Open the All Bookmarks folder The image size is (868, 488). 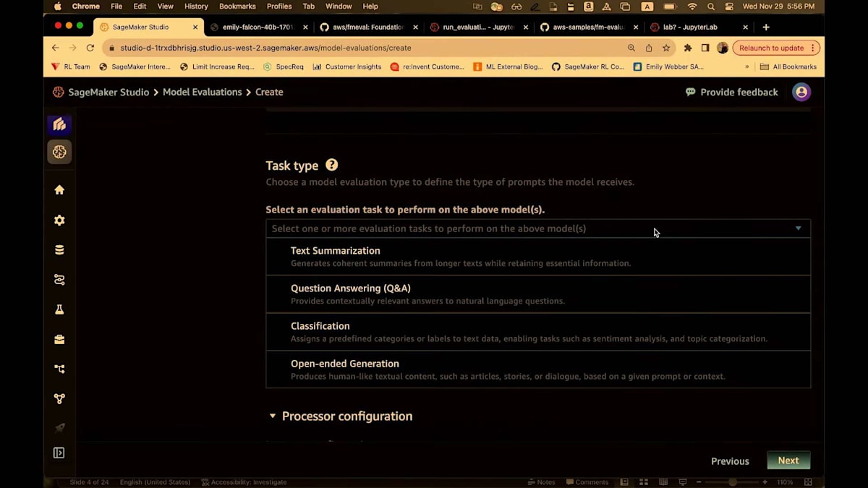tap(788, 67)
